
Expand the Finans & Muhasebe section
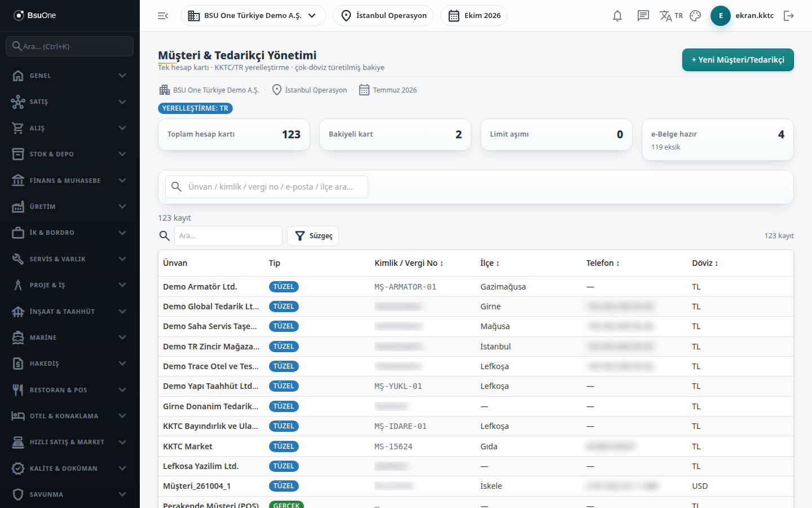[x=70, y=181]
